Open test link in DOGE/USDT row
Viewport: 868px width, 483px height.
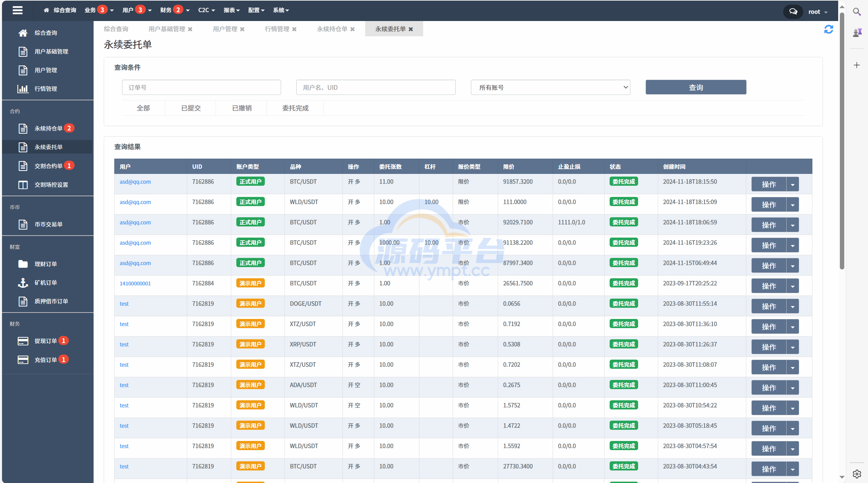point(124,304)
